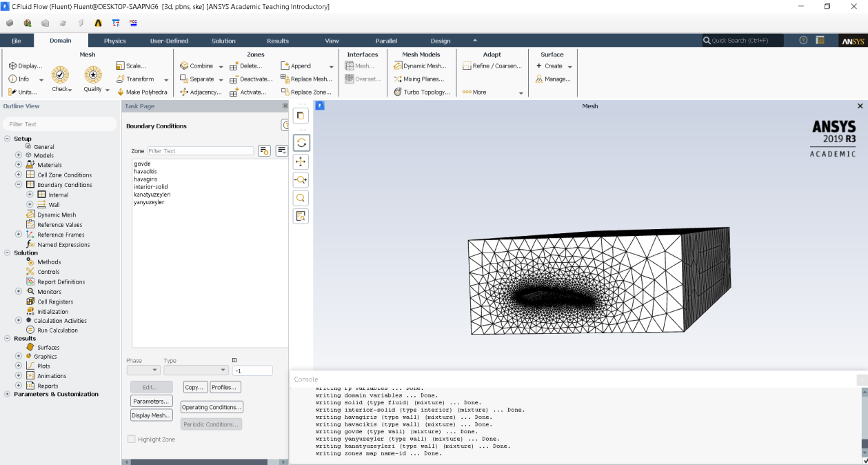Viewport: 868px width, 465px height.
Task: Open the File menu tab
Action: coord(16,41)
